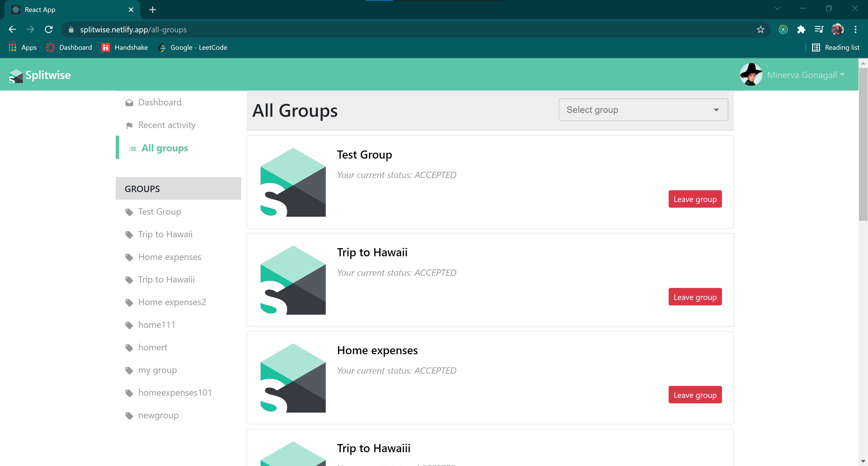This screenshot has width=868, height=466.
Task: Click the Dashboard envelope icon in sidebar
Action: pos(129,102)
